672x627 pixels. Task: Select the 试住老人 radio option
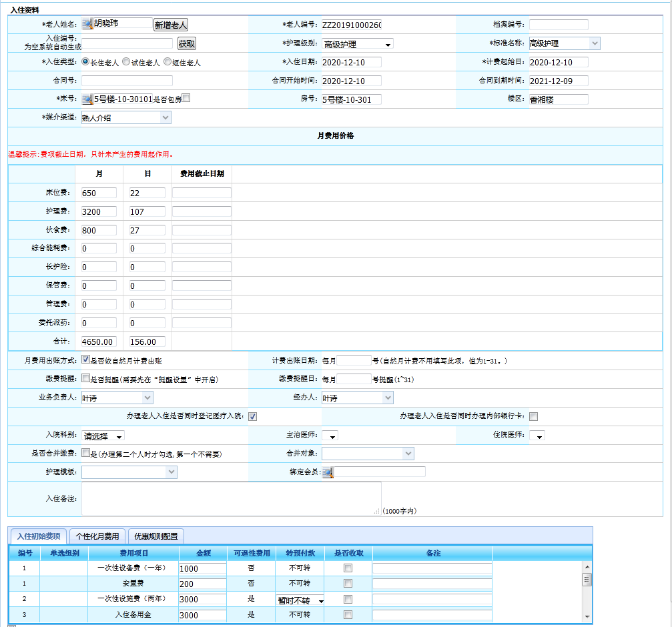point(125,61)
